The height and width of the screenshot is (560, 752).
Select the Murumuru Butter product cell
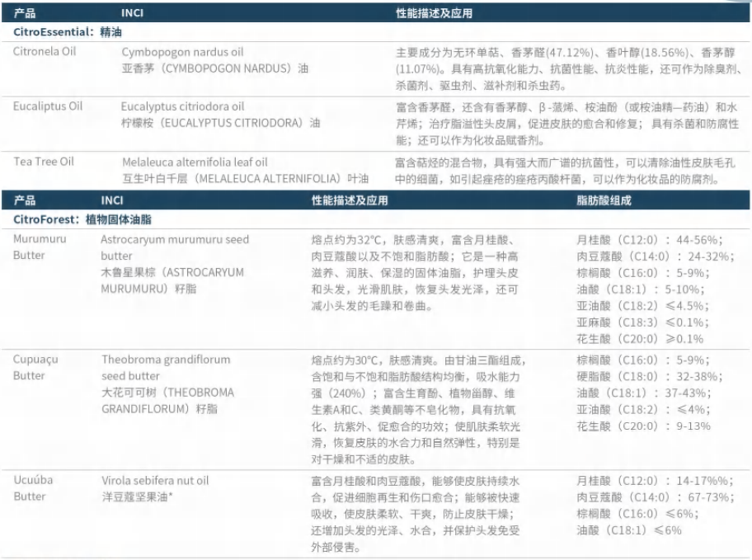40,247
